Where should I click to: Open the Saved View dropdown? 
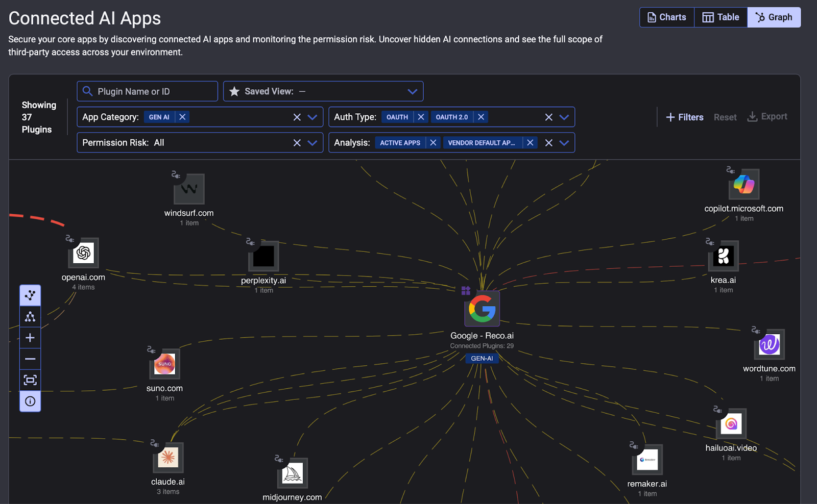point(323,91)
